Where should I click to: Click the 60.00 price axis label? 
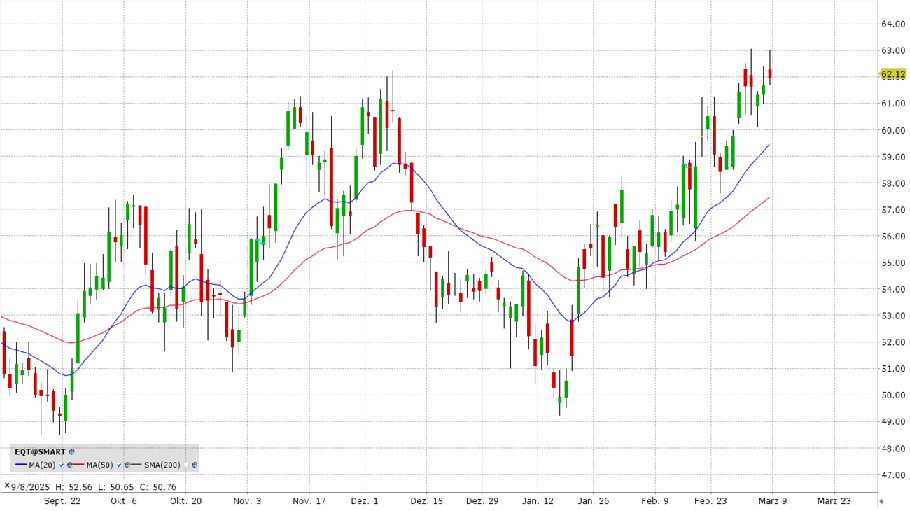[x=893, y=130]
